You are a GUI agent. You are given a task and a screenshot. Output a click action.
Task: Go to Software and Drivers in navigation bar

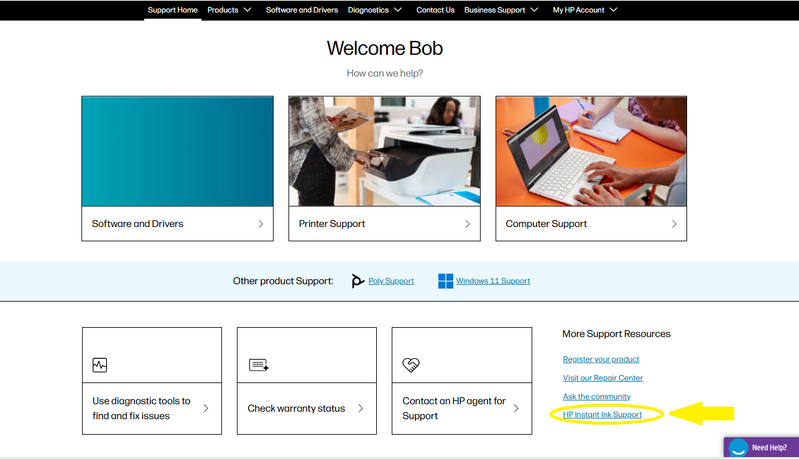click(x=302, y=10)
